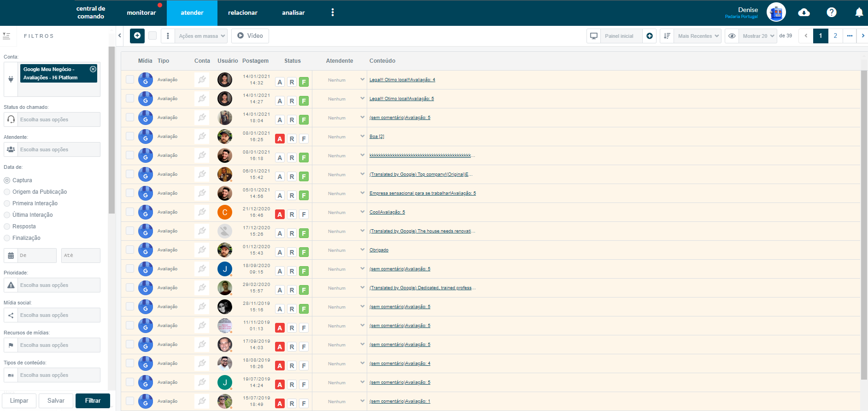Switch to the relacionar tab
Viewport: 868px width, 411px height.
pyautogui.click(x=243, y=12)
